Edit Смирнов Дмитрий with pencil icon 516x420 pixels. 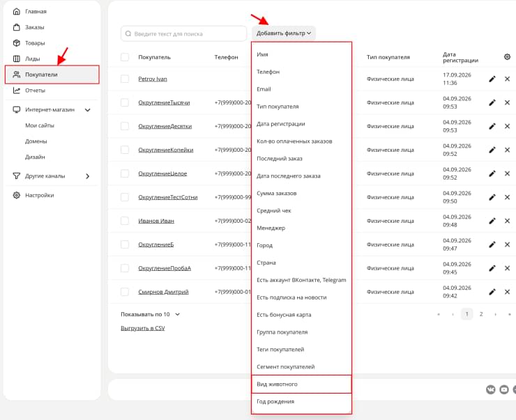[492, 292]
